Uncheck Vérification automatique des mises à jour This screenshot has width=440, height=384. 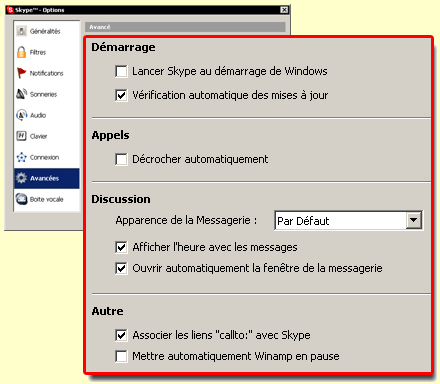click(121, 95)
